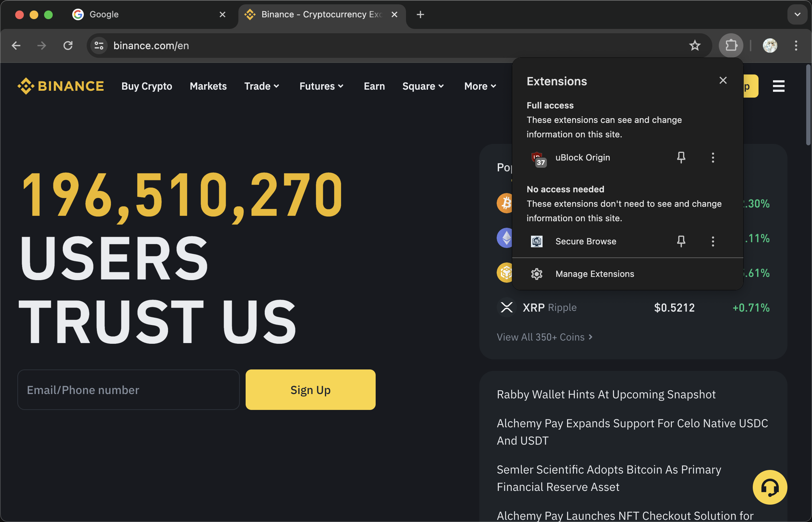The width and height of the screenshot is (812, 522).
Task: Switch to the Google tab
Action: pyautogui.click(x=144, y=14)
